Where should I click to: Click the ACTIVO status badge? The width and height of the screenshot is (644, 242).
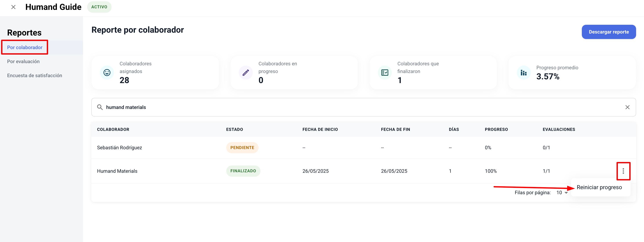tap(99, 7)
